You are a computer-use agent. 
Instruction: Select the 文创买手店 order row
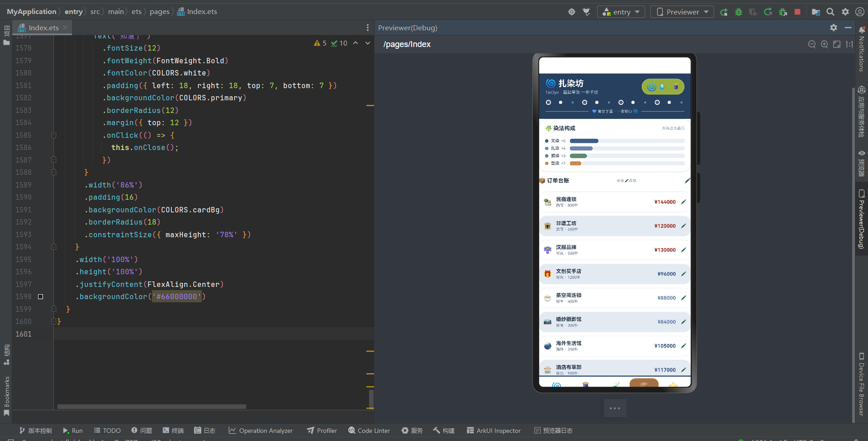pyautogui.click(x=615, y=274)
